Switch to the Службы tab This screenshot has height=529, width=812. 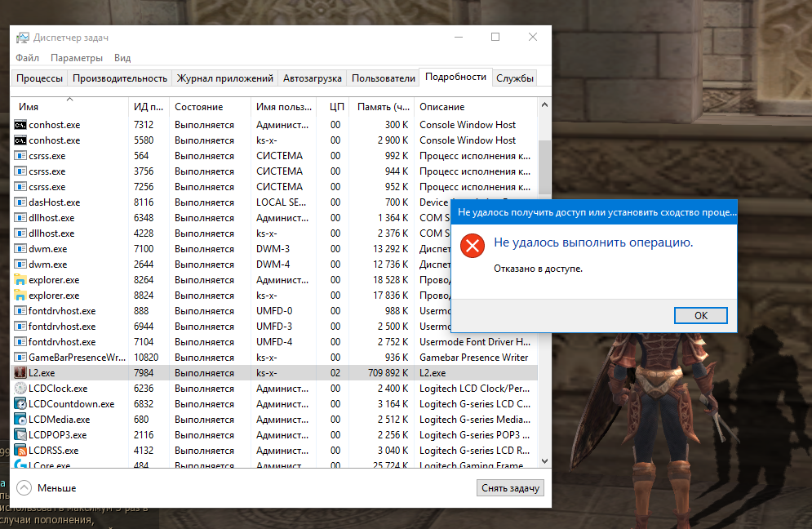point(515,78)
